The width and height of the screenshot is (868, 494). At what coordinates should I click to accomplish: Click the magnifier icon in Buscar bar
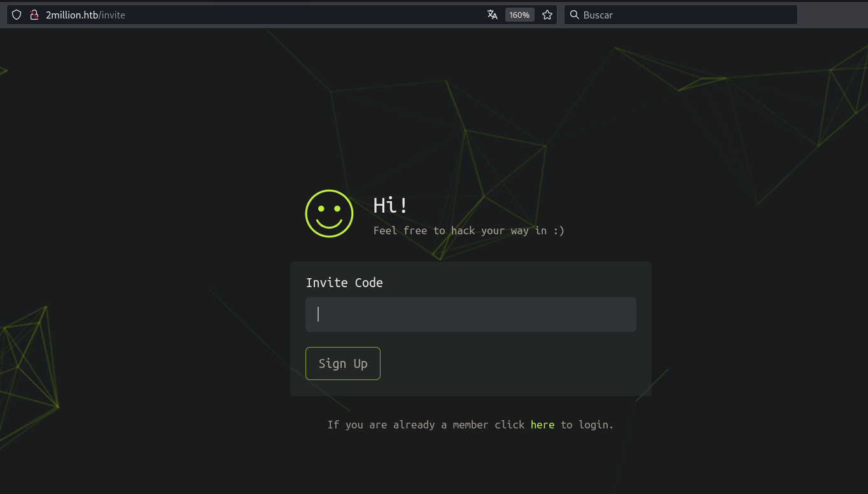point(574,15)
